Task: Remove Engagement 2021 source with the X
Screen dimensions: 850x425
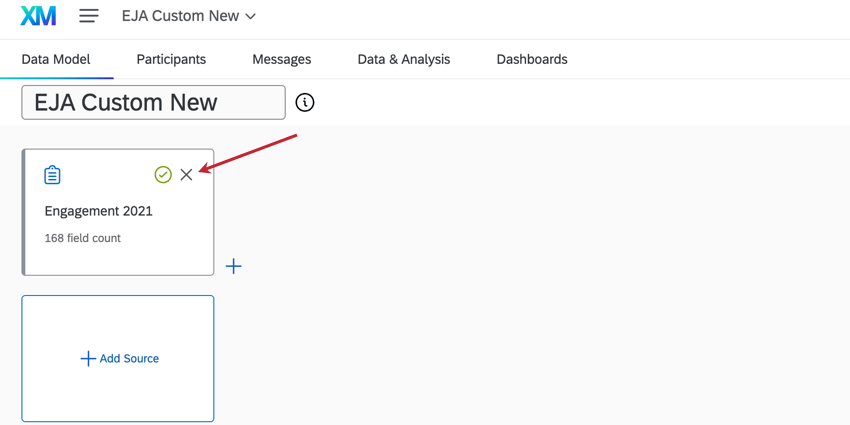Action: tap(186, 175)
